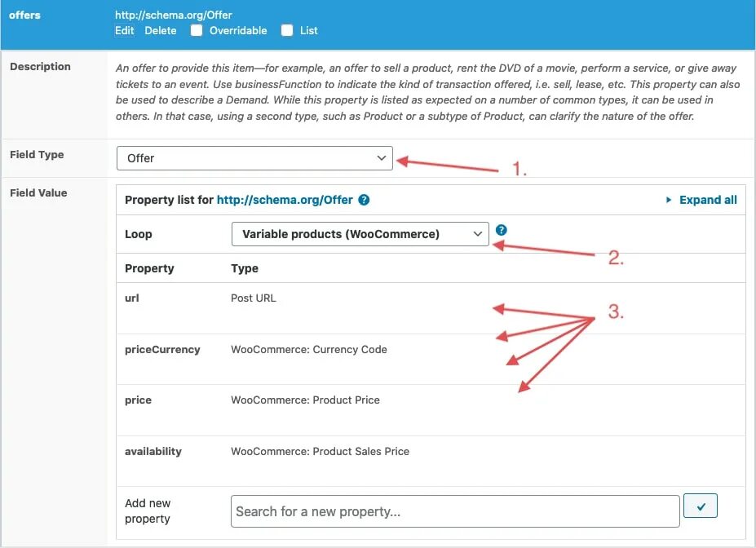Expand all properties in the list

pyautogui.click(x=707, y=200)
